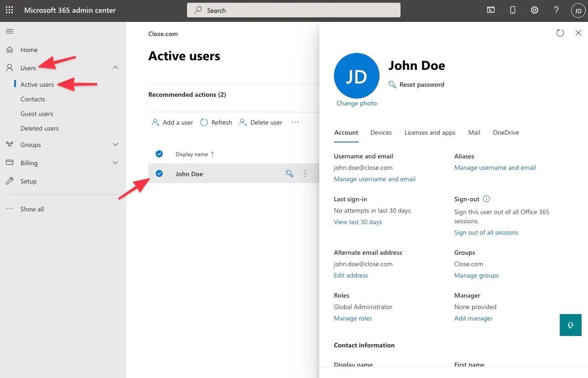Close the John Doe details panel
The image size is (588, 378).
point(578,33)
